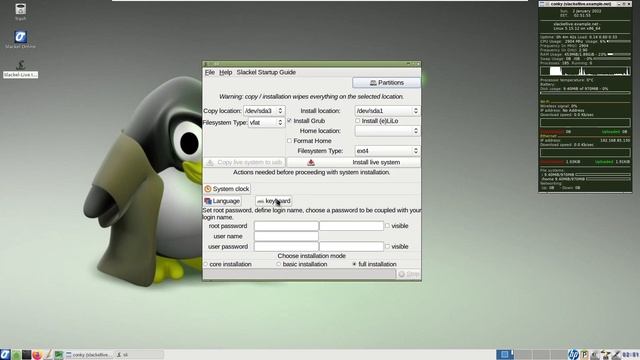Image resolution: width=640 pixels, height=360 pixels.
Task: Click the installer progress bar
Action: [299, 274]
